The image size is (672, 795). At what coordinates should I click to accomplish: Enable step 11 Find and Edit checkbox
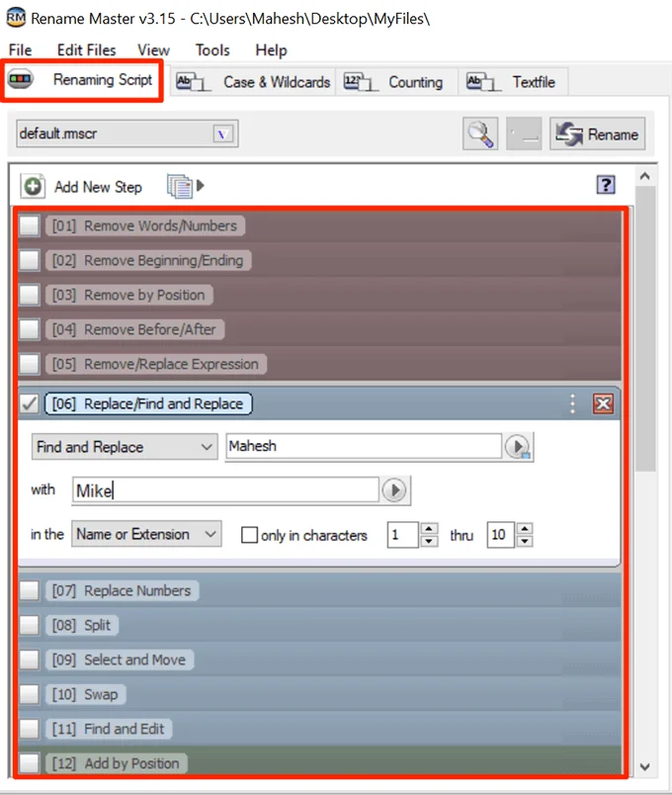(x=29, y=729)
